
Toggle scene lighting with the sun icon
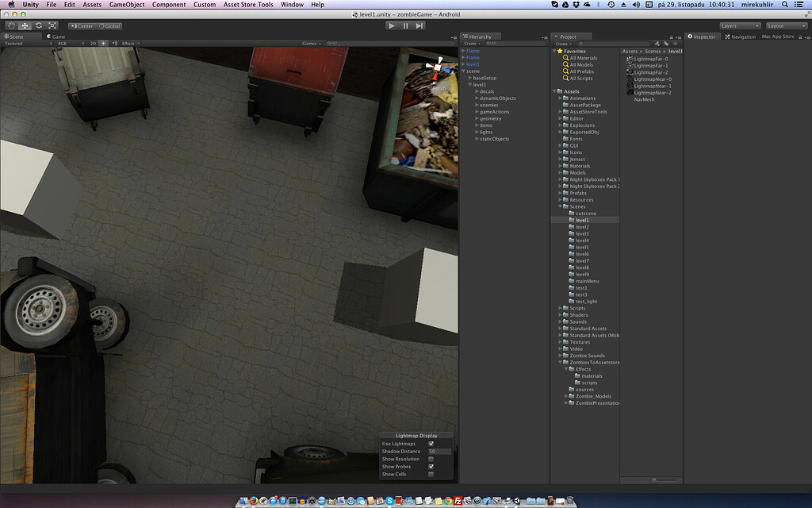coord(103,44)
